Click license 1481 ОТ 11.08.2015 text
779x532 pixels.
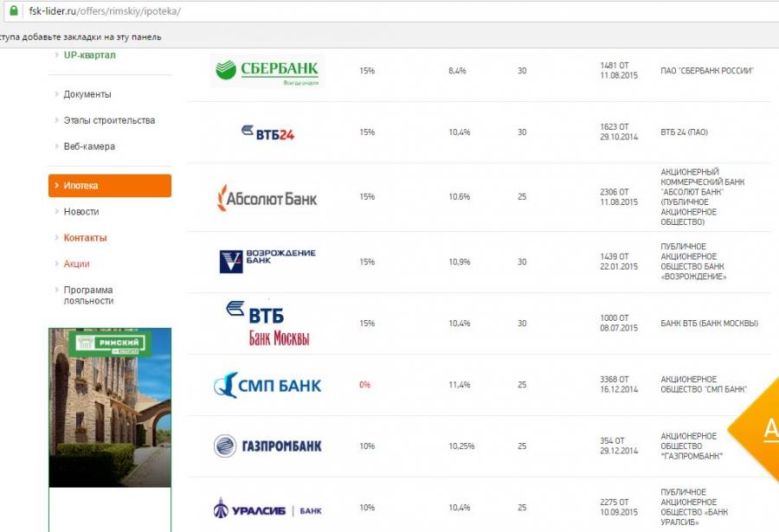click(x=619, y=71)
